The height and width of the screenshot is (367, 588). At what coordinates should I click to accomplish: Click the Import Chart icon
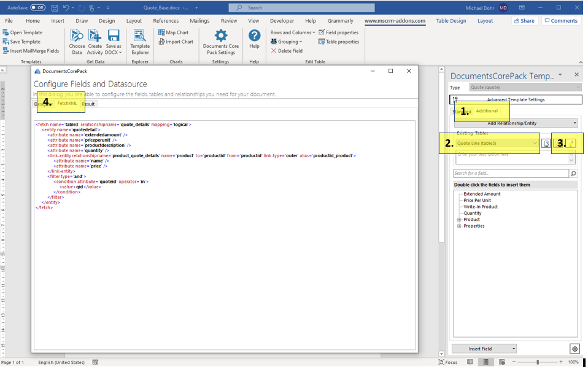161,42
